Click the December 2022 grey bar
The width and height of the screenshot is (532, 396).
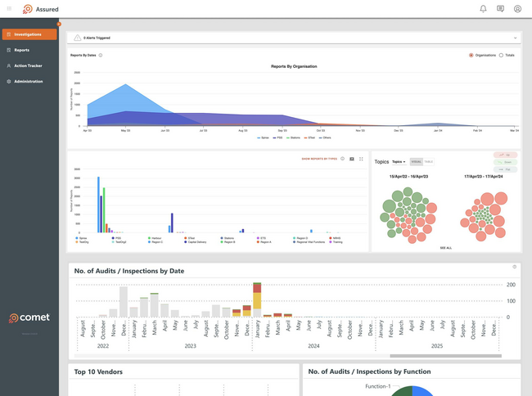click(x=124, y=302)
